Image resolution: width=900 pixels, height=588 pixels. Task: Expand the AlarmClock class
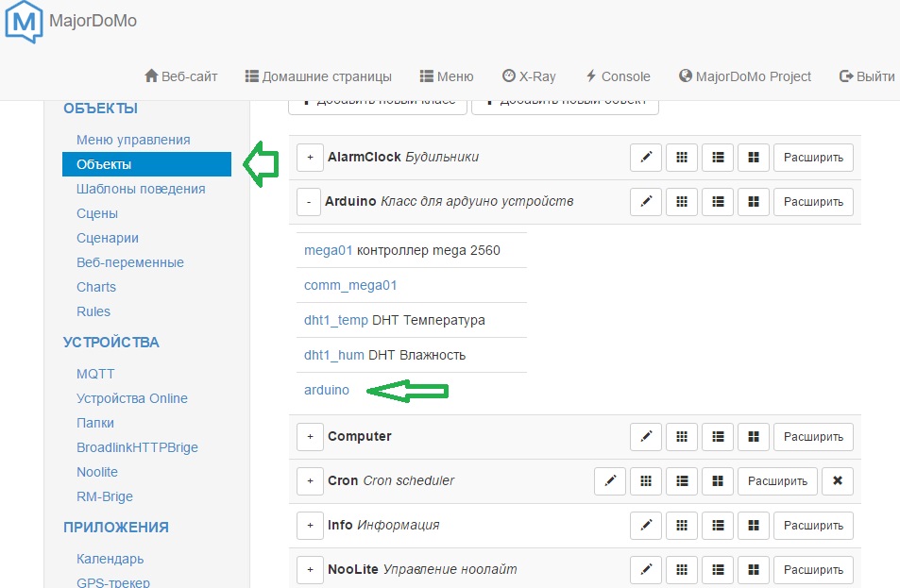(x=310, y=158)
